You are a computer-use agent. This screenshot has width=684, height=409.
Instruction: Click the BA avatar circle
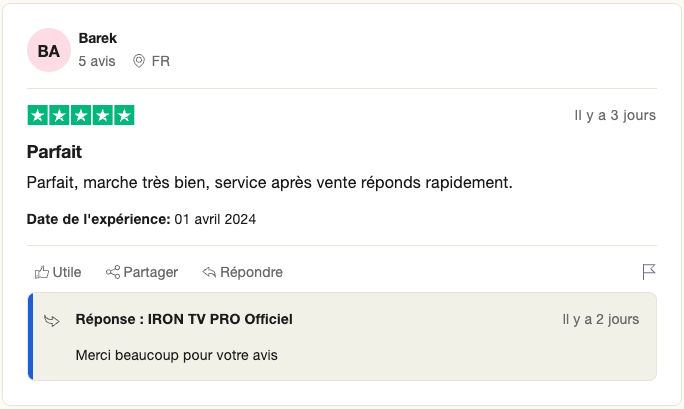[49, 50]
